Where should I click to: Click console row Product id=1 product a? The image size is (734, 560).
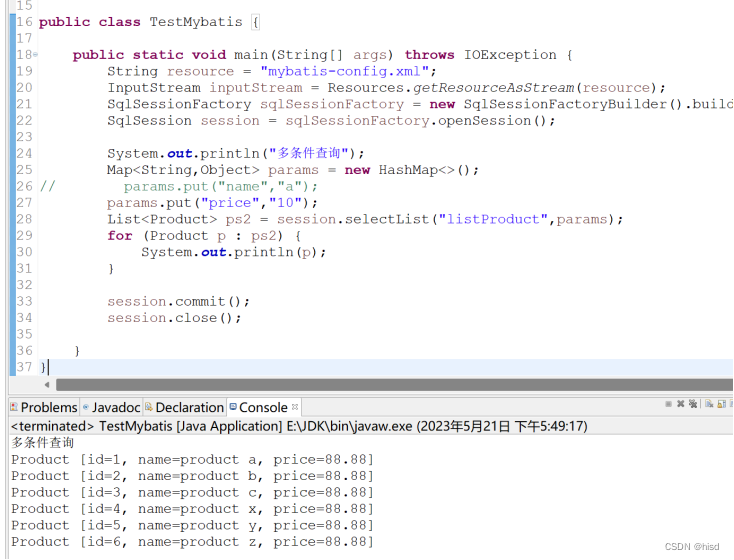[x=192, y=459]
